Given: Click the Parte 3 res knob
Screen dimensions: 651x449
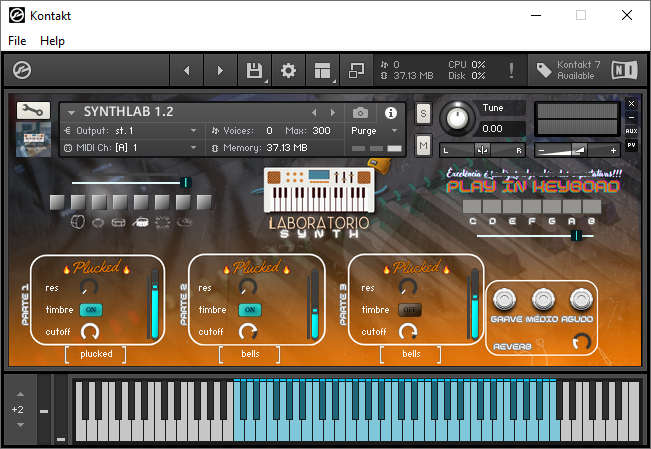Looking at the screenshot, I should 408,287.
